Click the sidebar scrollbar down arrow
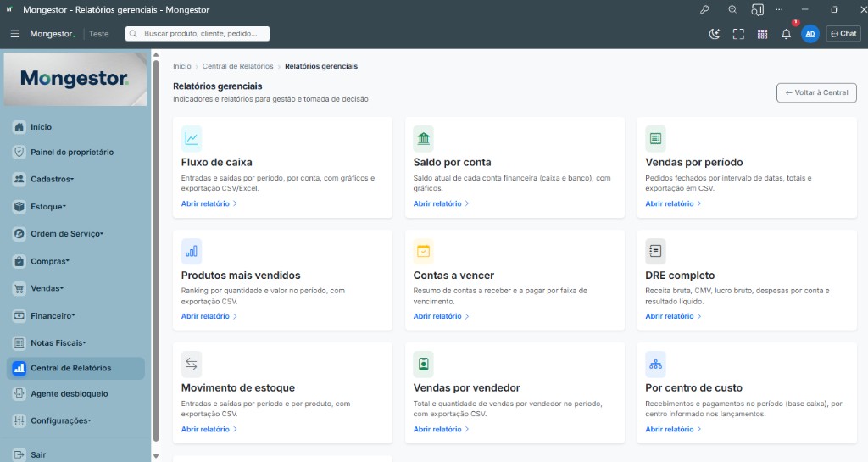The height and width of the screenshot is (462, 868). 156,456
